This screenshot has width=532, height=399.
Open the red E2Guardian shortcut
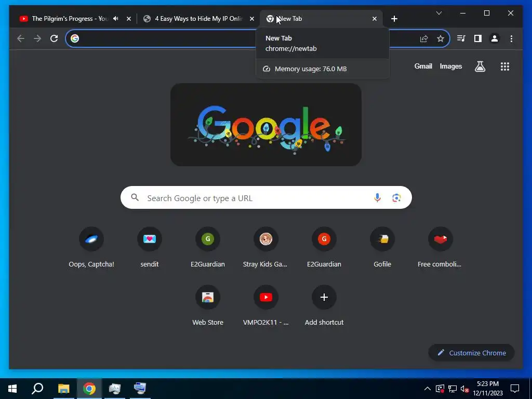click(x=324, y=248)
